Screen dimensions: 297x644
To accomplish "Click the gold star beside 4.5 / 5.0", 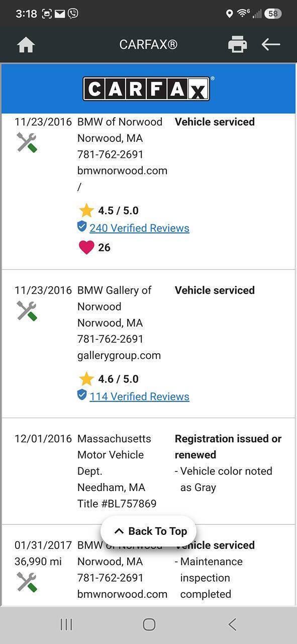I will (x=86, y=210).
